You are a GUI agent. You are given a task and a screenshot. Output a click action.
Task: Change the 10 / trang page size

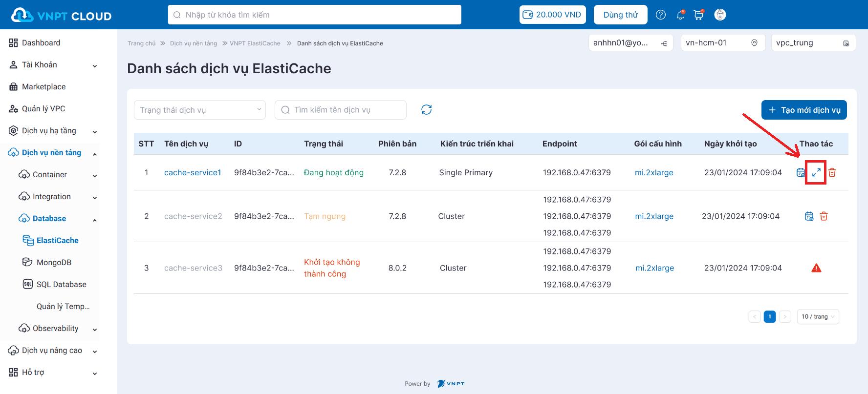pos(818,317)
